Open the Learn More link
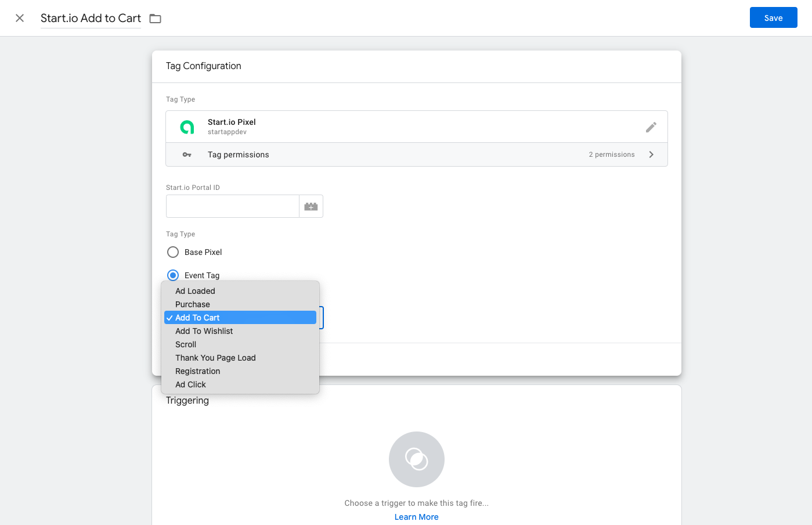 pos(417,517)
